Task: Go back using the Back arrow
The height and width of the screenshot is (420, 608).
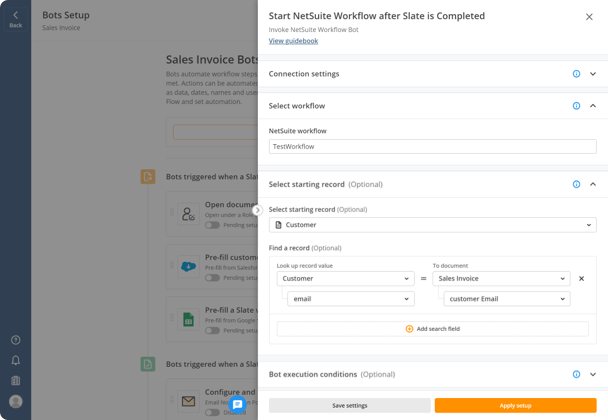Action: [16, 19]
